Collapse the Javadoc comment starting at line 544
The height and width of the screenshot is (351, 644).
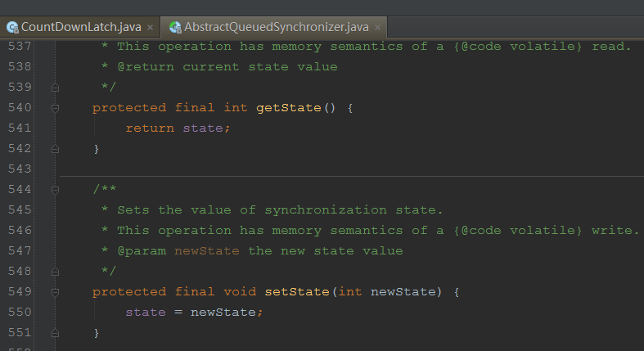click(x=55, y=190)
